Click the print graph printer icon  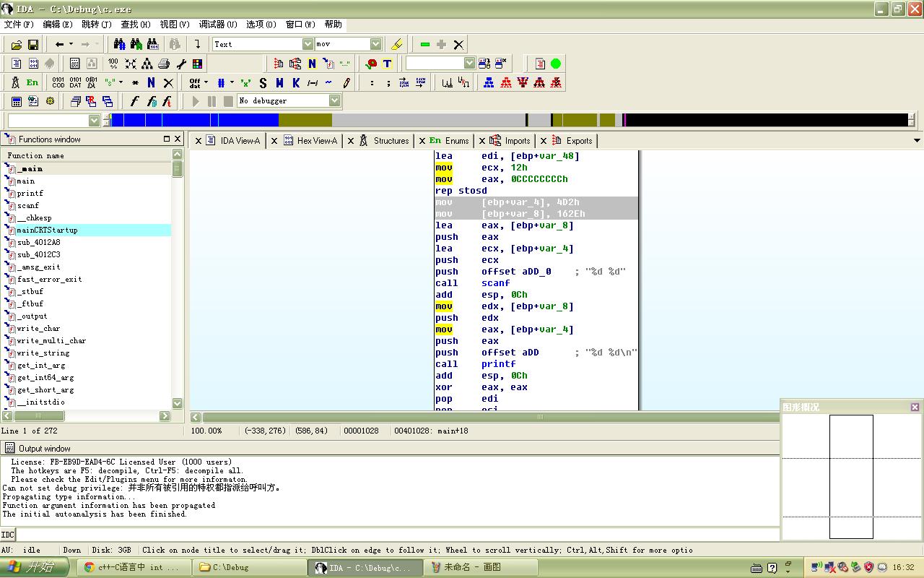coord(164,64)
